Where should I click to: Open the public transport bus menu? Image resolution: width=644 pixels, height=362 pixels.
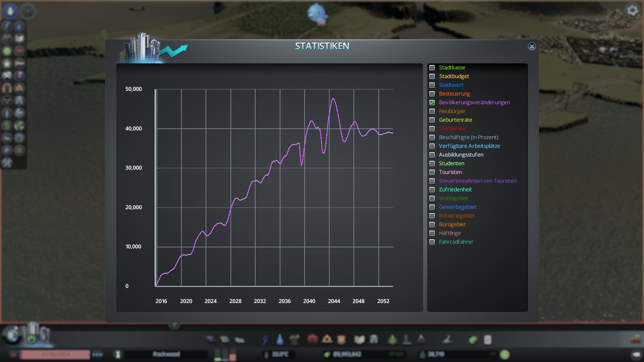click(x=374, y=340)
